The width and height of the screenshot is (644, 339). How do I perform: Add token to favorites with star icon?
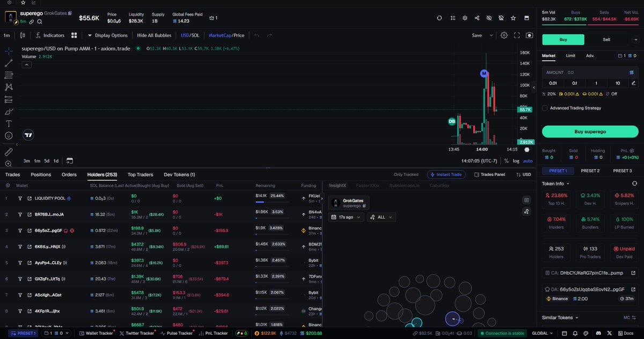pos(514,18)
